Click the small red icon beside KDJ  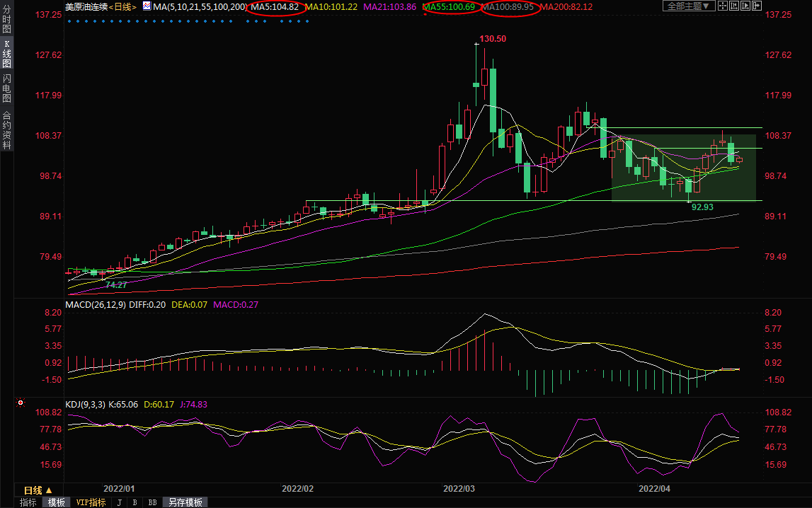[21, 404]
